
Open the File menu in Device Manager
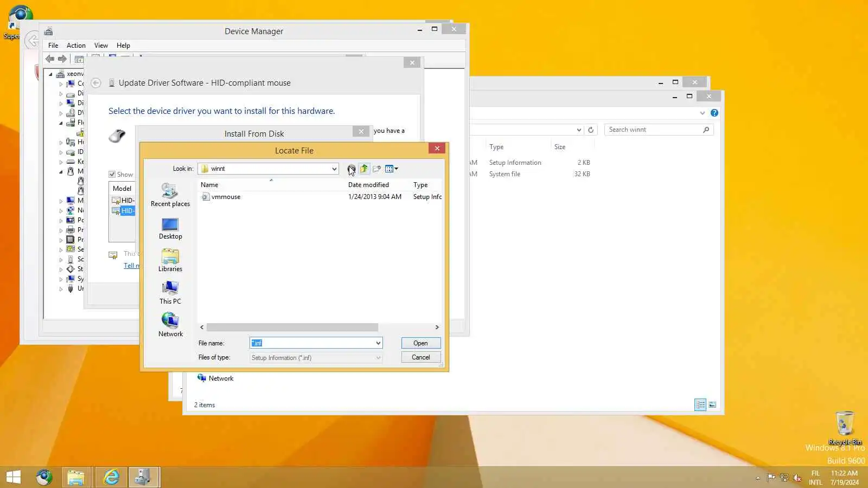point(53,46)
